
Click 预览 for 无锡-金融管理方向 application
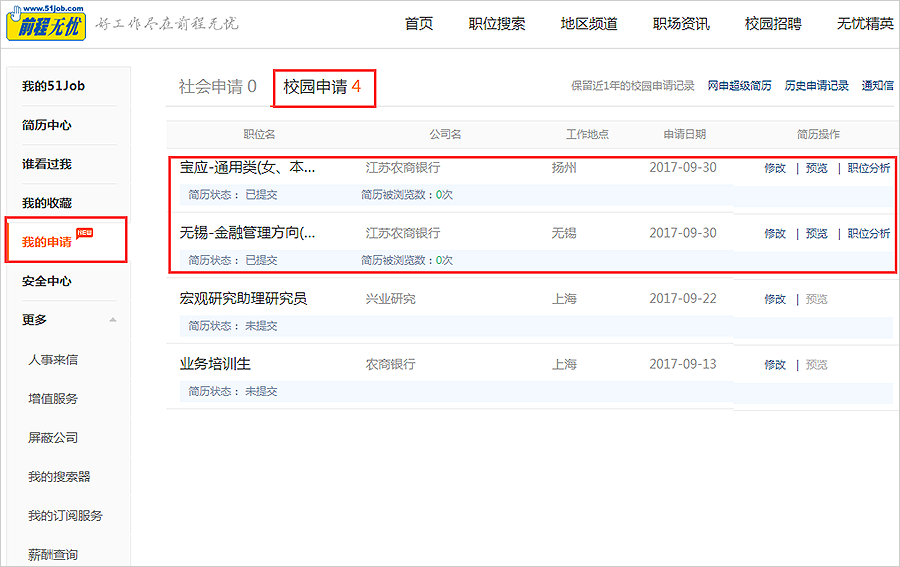tap(817, 234)
